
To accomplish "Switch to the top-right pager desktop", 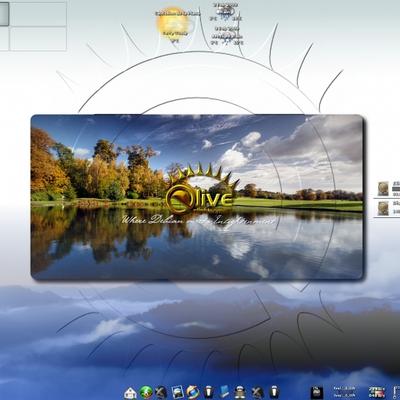I will point(38,14).
